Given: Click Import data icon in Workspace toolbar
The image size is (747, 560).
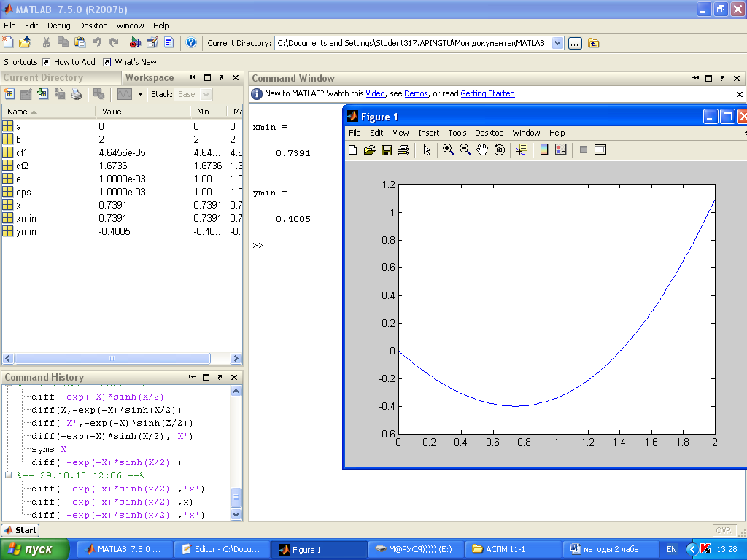Looking at the screenshot, I should [x=43, y=94].
